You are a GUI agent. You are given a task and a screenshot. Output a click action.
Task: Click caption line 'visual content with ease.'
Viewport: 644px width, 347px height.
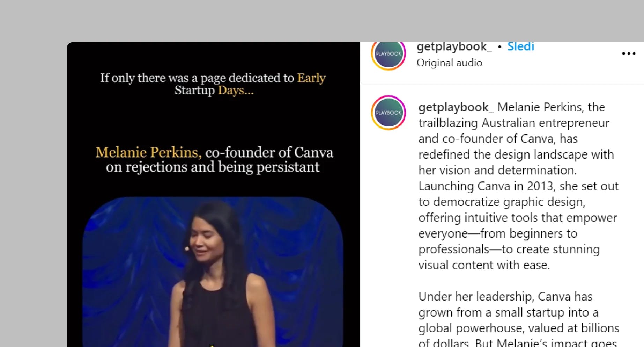pyautogui.click(x=484, y=265)
